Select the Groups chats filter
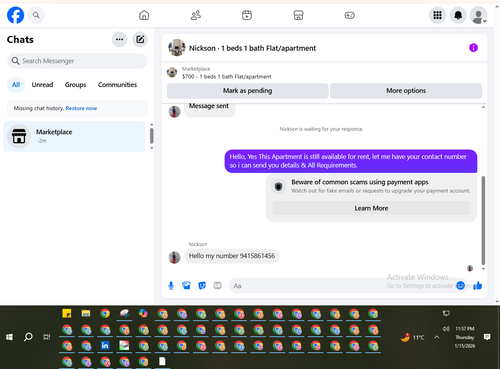Screen dimensions: 500x369 coord(75,85)
